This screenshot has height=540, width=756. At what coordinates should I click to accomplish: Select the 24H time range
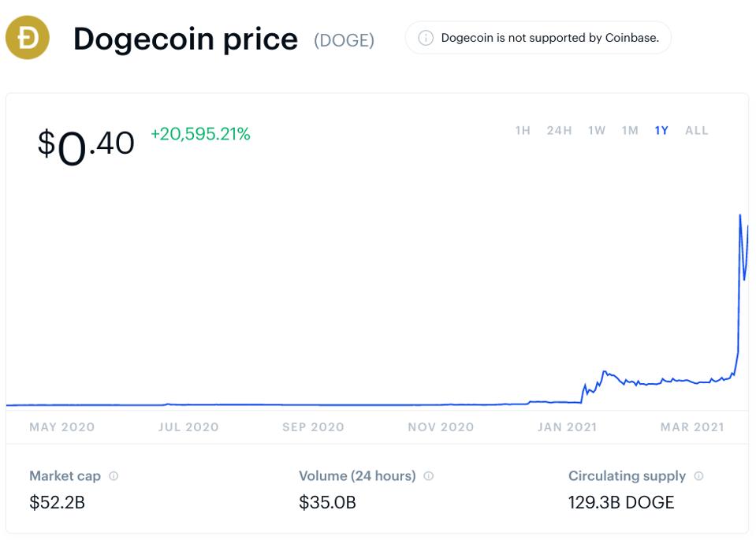(x=559, y=131)
